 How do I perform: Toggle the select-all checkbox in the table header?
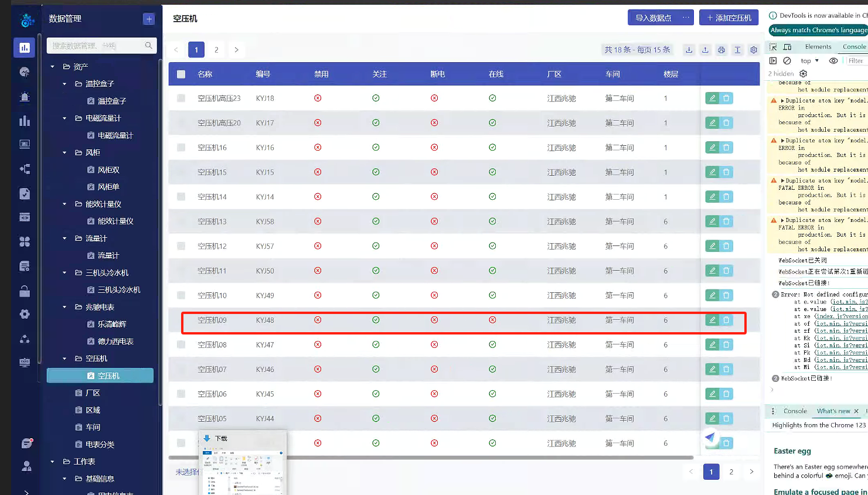[181, 74]
